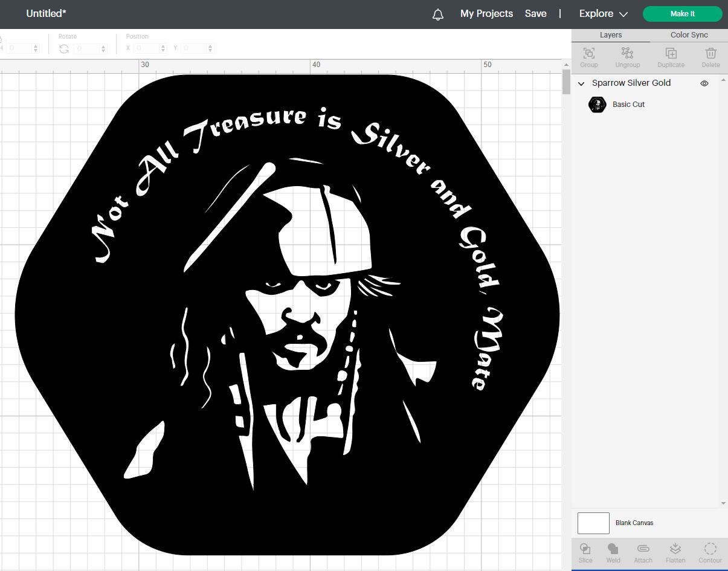Screen dimensions: 728x571
Task: Click the canvas vertical scrollbar thumb
Action: point(566,82)
